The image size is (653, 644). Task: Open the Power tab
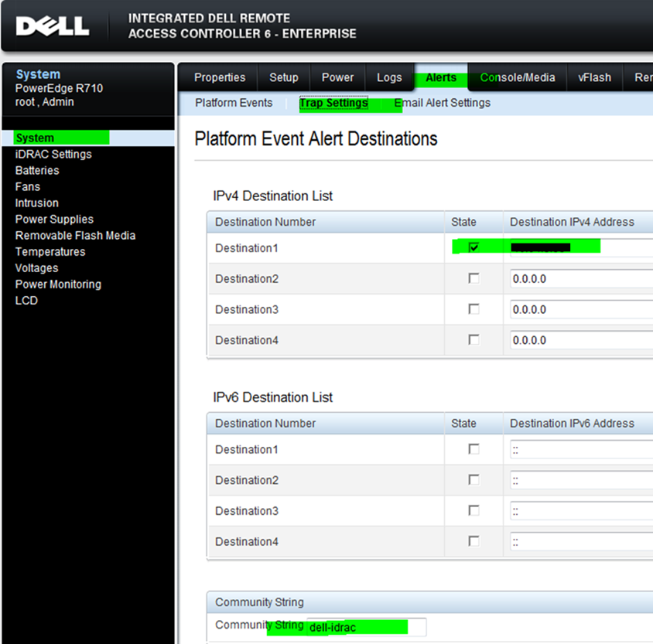click(337, 77)
